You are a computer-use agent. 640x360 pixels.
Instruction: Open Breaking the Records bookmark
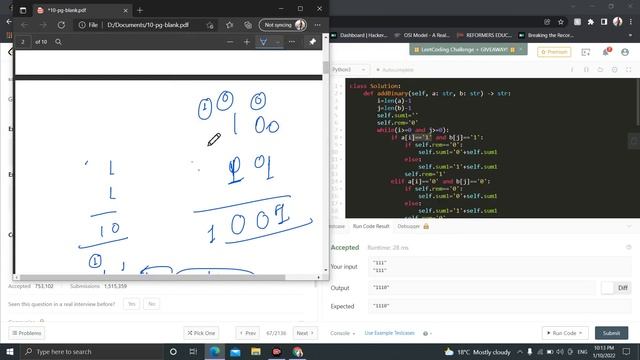tap(546, 36)
